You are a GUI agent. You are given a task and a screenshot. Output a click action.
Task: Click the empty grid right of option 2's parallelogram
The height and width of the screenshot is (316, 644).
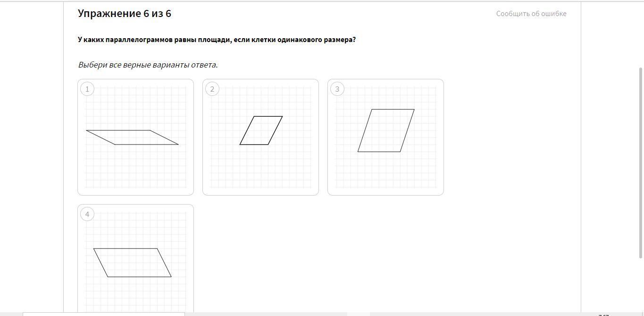click(297, 130)
